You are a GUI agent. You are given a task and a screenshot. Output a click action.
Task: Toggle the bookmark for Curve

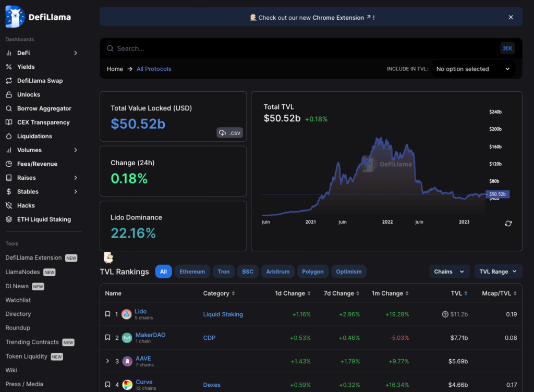pos(107,385)
